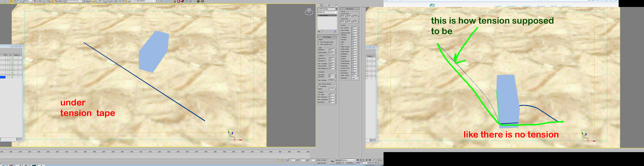
Task: Open the Selected key mode dropdown
Action: coord(349,160)
